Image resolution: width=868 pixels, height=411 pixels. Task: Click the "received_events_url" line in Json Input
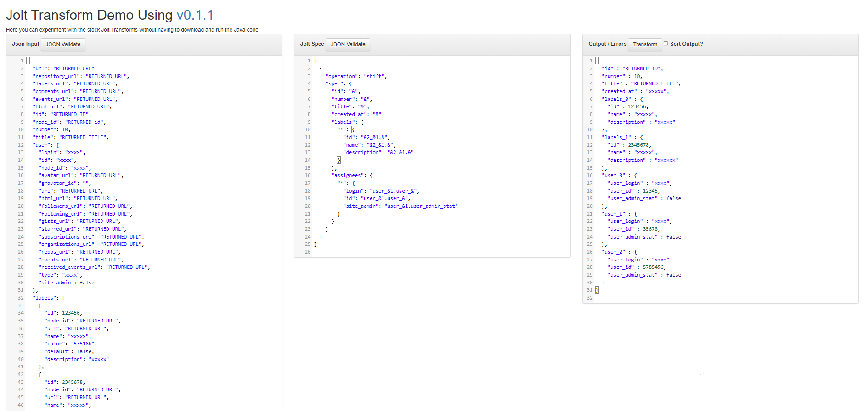click(x=94, y=267)
